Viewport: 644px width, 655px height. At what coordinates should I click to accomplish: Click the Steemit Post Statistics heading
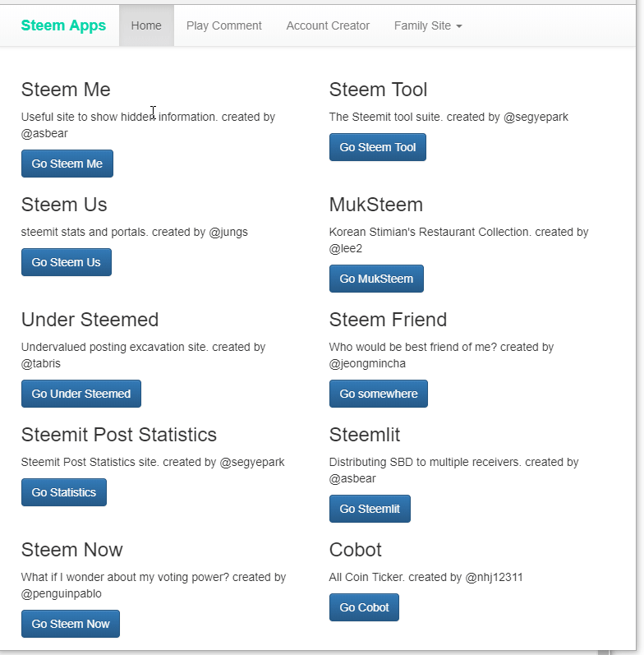coord(119,435)
